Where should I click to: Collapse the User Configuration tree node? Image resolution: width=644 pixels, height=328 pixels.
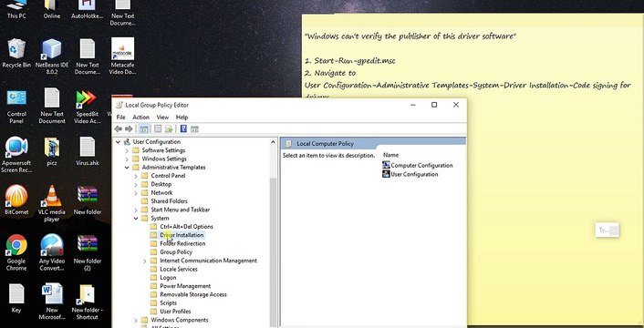click(119, 142)
